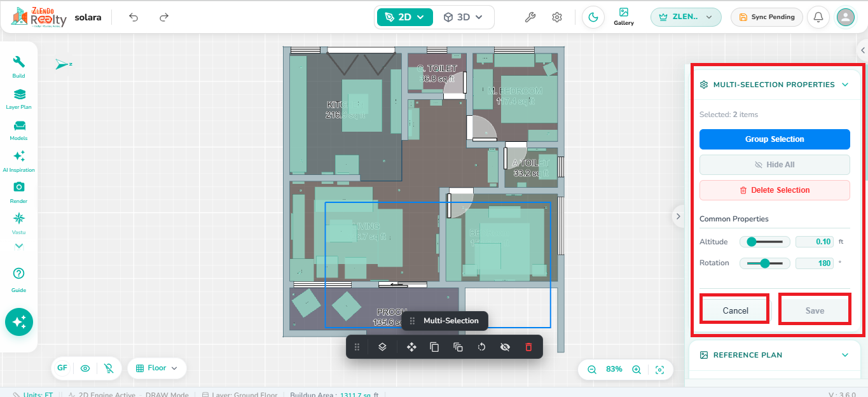Collapse the Multi-Selection Properties section

tap(845, 85)
